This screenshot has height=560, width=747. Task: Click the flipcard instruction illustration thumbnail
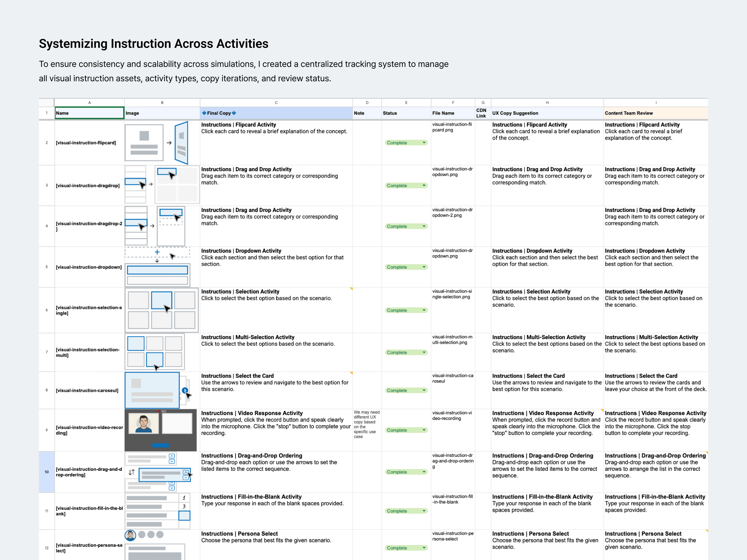[x=156, y=142]
